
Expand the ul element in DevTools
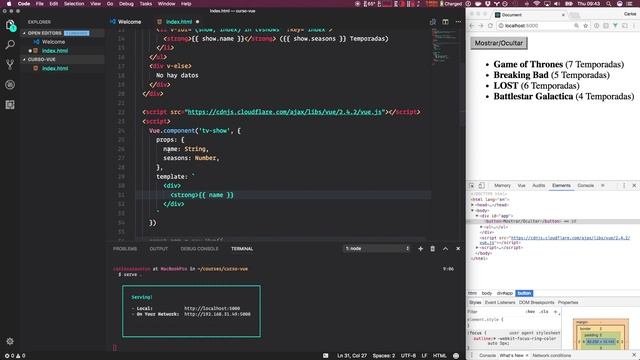(x=481, y=227)
